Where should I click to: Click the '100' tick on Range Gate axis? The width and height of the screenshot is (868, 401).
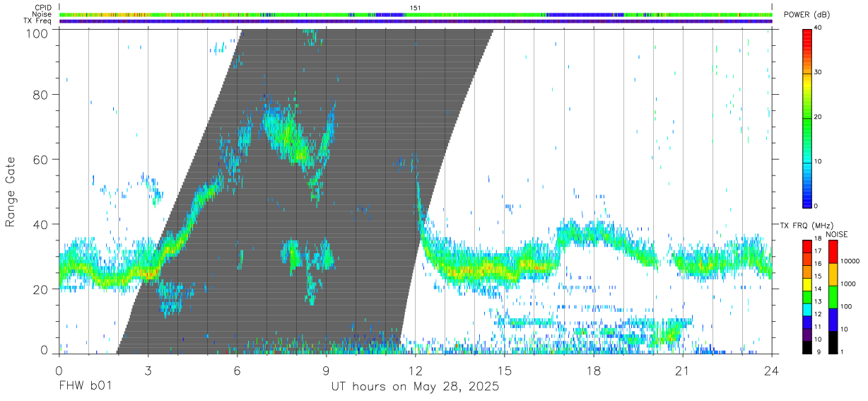pyautogui.click(x=37, y=33)
